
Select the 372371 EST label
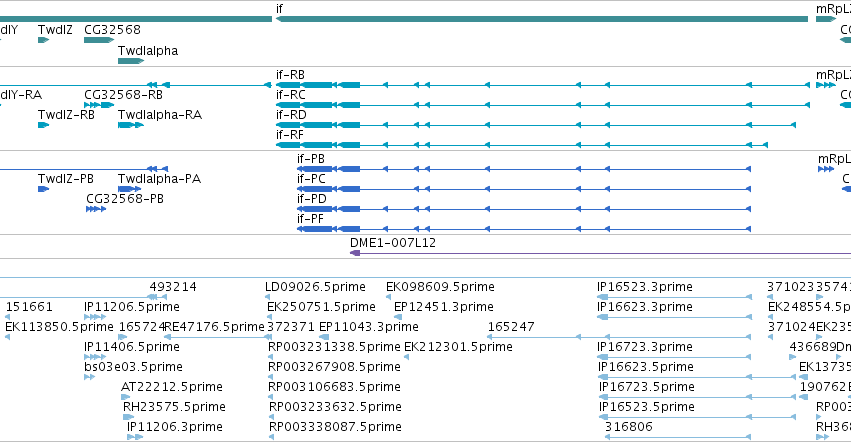(x=291, y=327)
